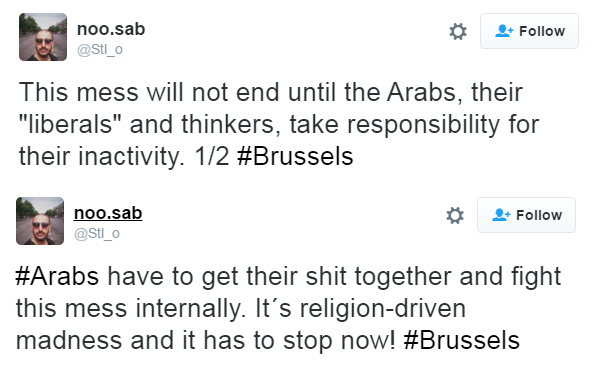Open gear settings menu on first tweet

click(x=458, y=31)
